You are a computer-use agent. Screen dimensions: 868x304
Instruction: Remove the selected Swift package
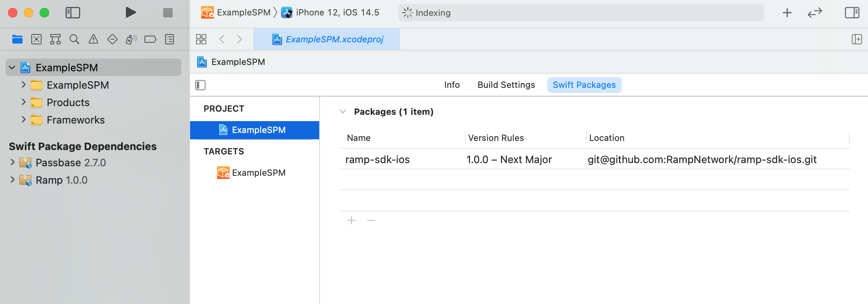(371, 220)
